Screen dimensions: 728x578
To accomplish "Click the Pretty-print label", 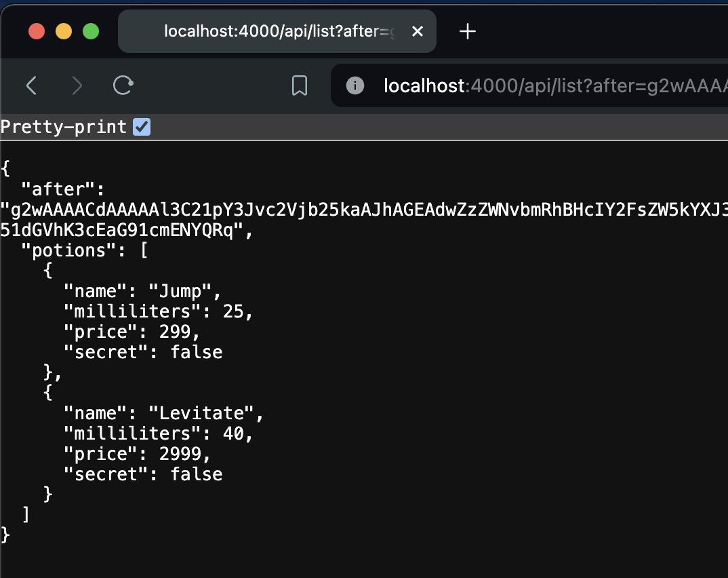I will [x=64, y=127].
